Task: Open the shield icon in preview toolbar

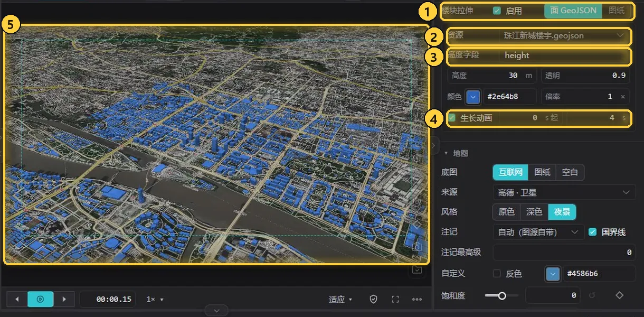Action: [374, 300]
